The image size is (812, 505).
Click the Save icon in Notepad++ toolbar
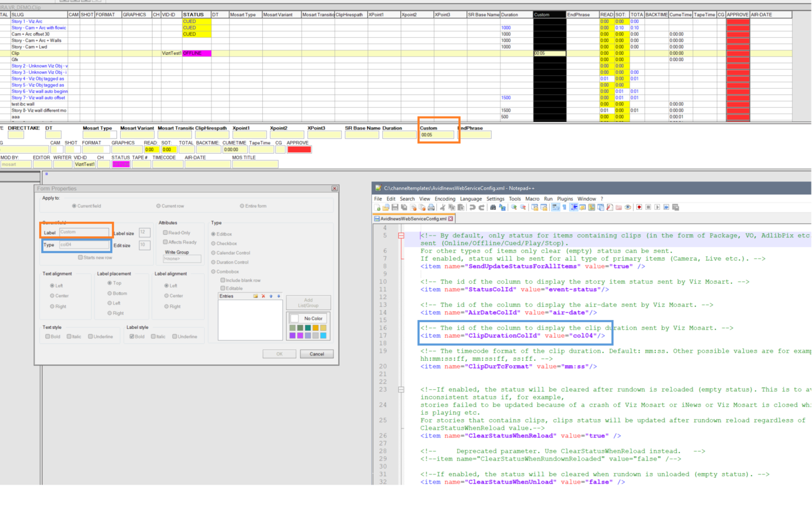395,208
